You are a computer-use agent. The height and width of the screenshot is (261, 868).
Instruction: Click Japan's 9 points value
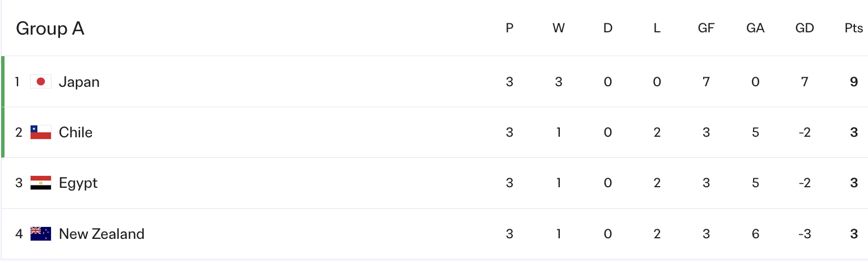(854, 82)
